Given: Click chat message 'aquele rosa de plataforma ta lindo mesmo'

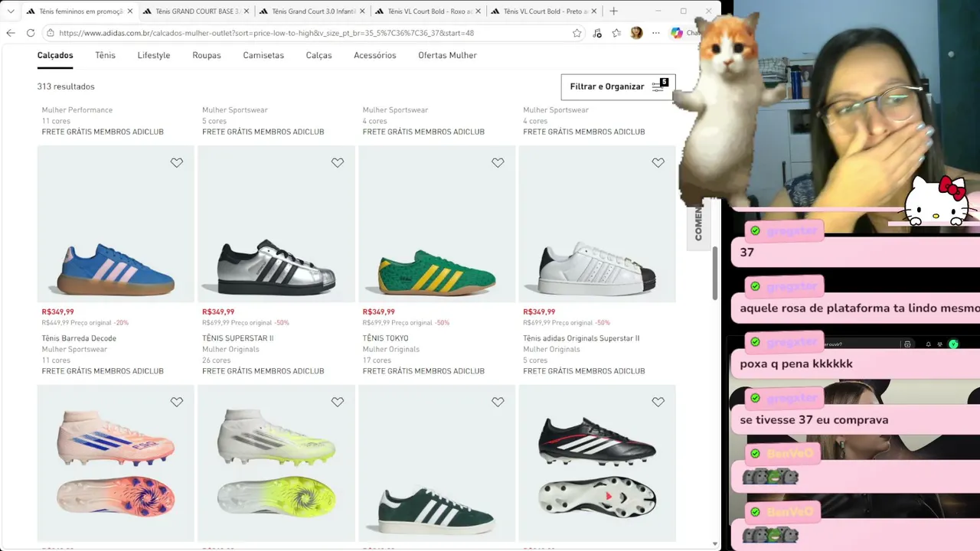Looking at the screenshot, I should (859, 308).
